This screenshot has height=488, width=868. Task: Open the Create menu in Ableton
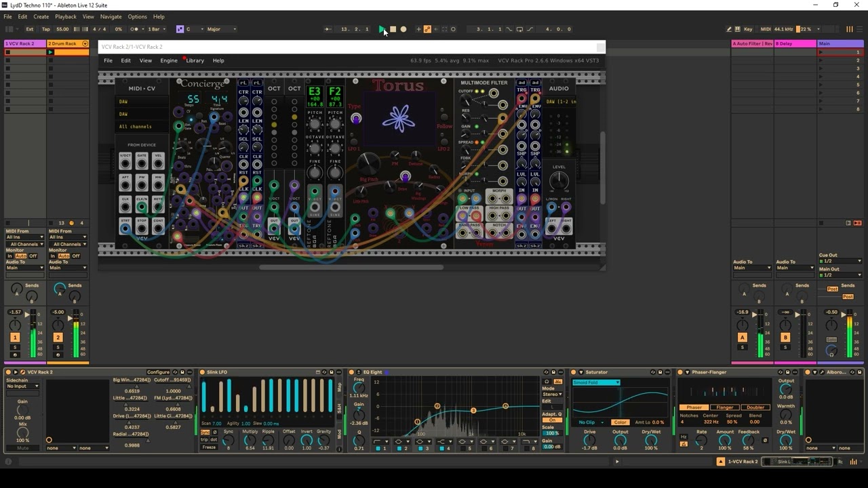41,17
